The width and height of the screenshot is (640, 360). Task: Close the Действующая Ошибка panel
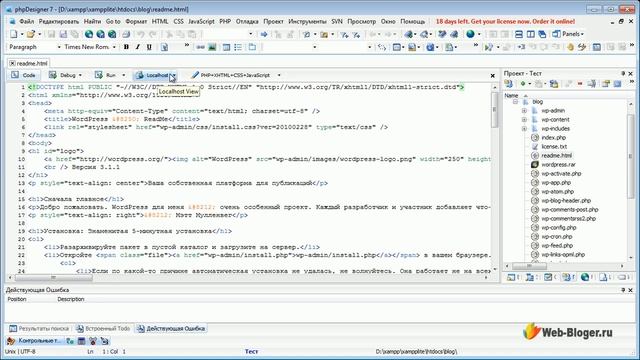[630, 290]
